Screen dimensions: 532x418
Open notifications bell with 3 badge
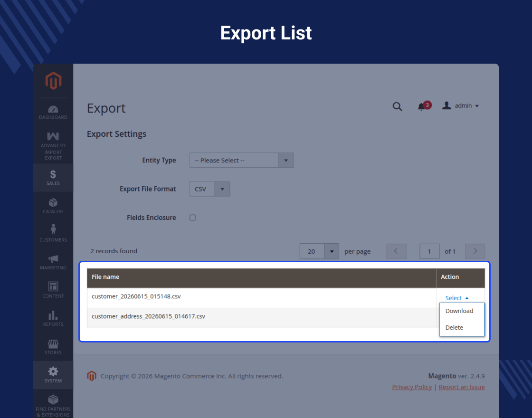424,106
